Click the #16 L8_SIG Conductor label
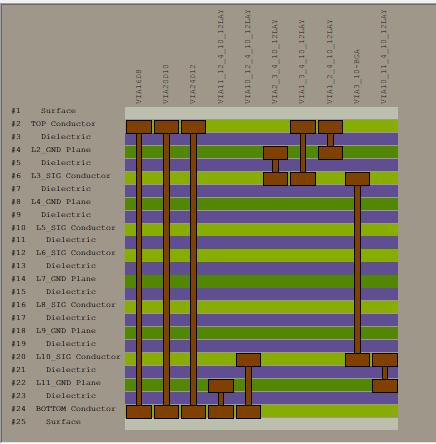436x444 pixels. (63, 305)
